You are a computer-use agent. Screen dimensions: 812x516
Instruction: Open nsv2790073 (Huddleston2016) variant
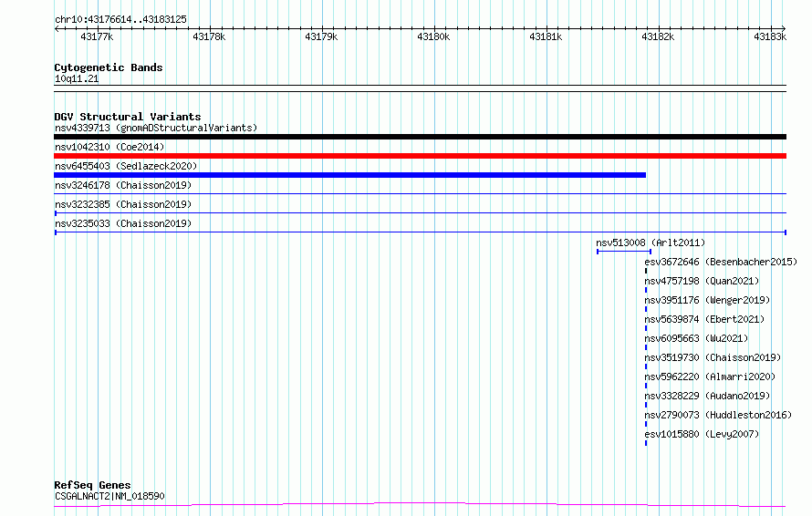[718, 415]
